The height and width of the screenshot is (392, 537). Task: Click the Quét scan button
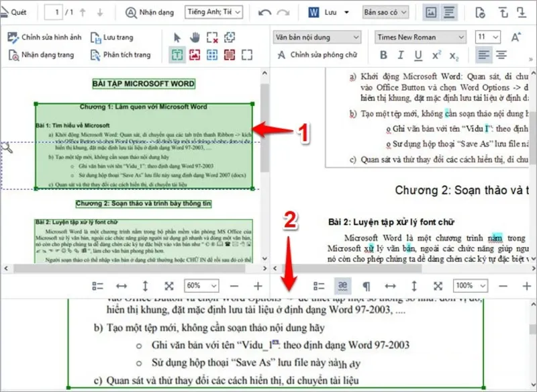[x=13, y=12]
